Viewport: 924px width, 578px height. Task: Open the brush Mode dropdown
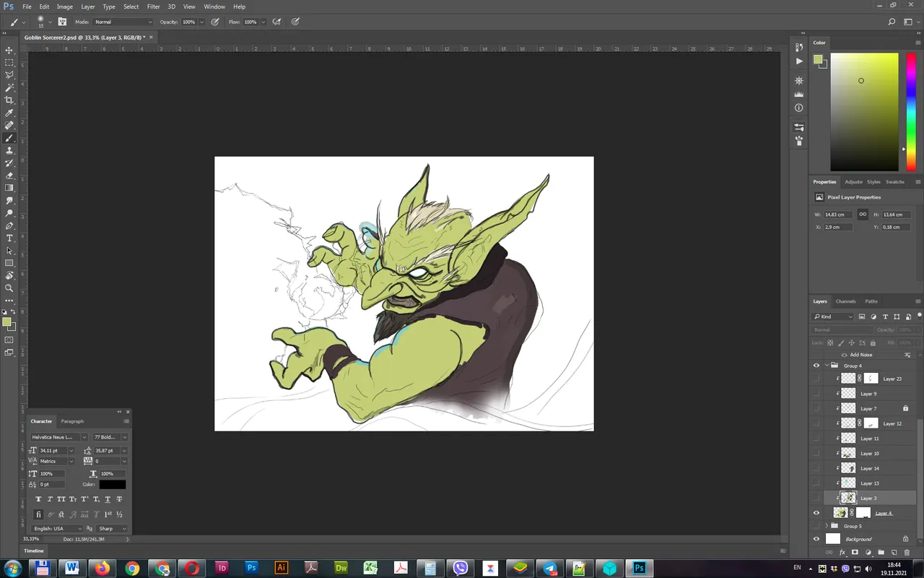[123, 22]
